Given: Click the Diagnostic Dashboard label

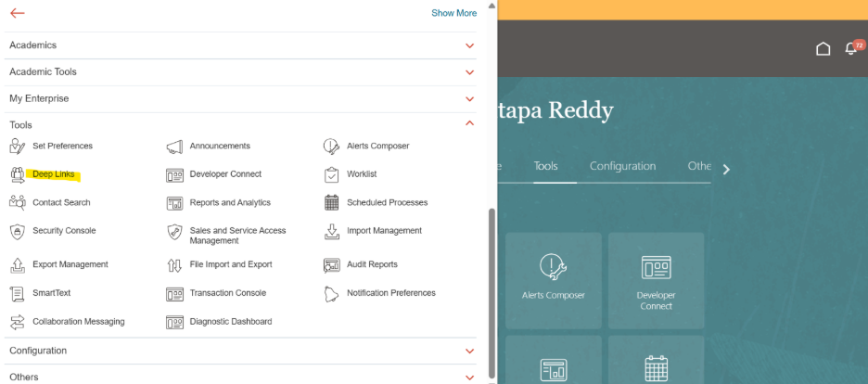Looking at the screenshot, I should pos(231,322).
